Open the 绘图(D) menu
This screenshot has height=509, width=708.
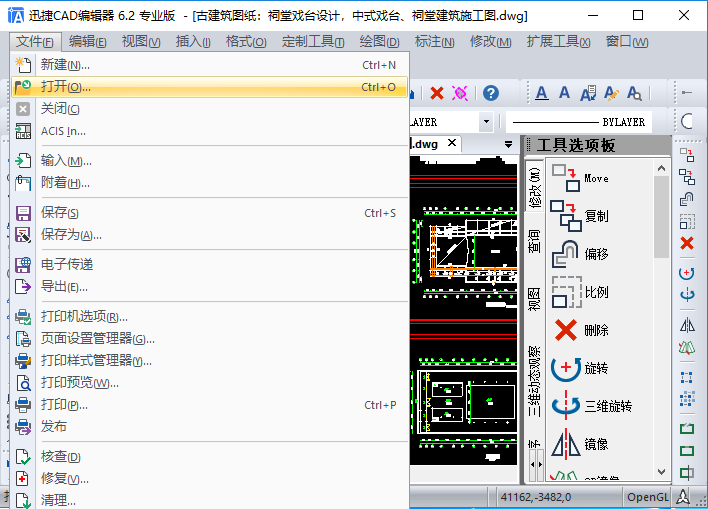(379, 42)
